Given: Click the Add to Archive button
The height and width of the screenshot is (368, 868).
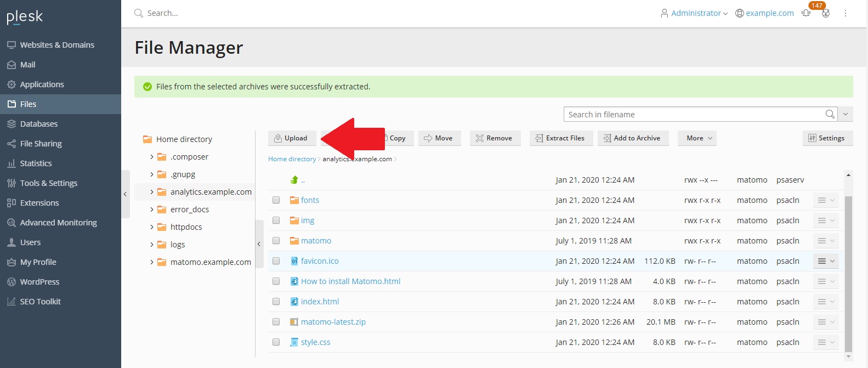Looking at the screenshot, I should [x=632, y=138].
